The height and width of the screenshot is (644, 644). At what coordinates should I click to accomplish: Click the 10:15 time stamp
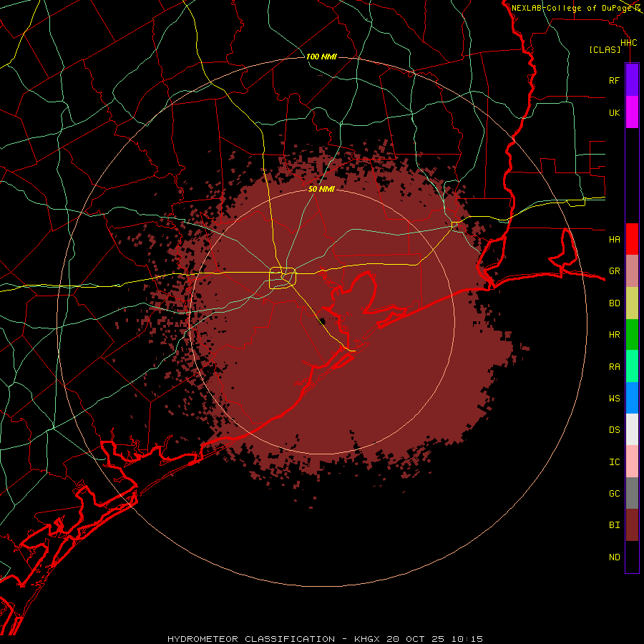pyautogui.click(x=467, y=639)
